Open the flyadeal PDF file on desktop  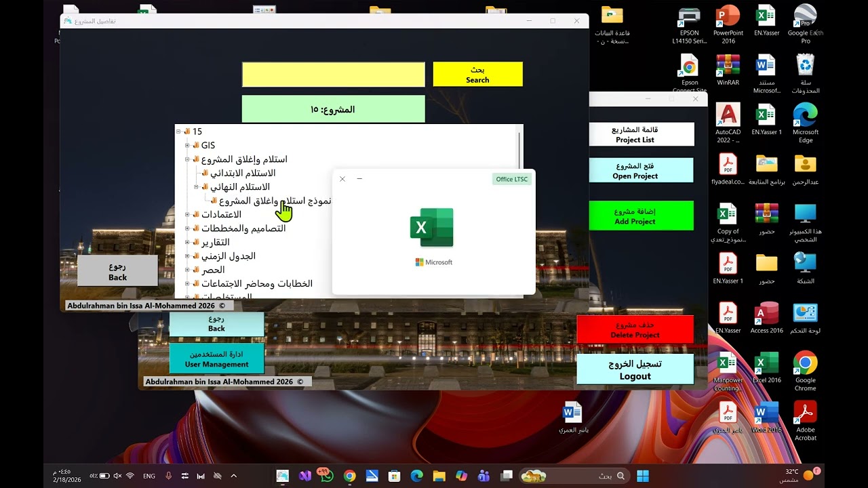[x=728, y=169]
